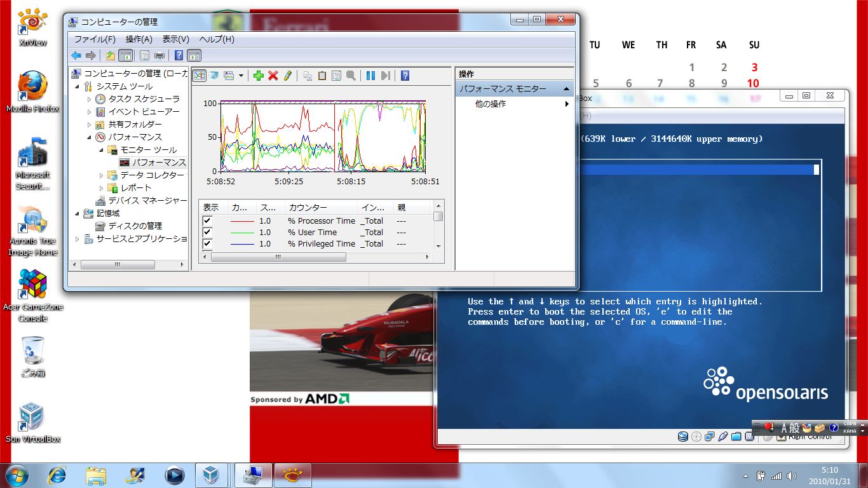
Task: Open the 操作(A) menu
Action: pyautogui.click(x=139, y=39)
